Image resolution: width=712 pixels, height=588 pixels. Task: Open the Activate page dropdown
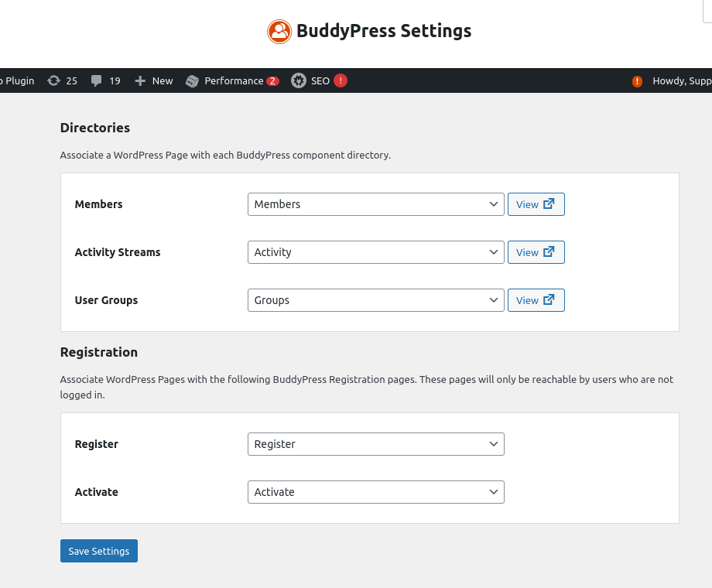click(375, 492)
